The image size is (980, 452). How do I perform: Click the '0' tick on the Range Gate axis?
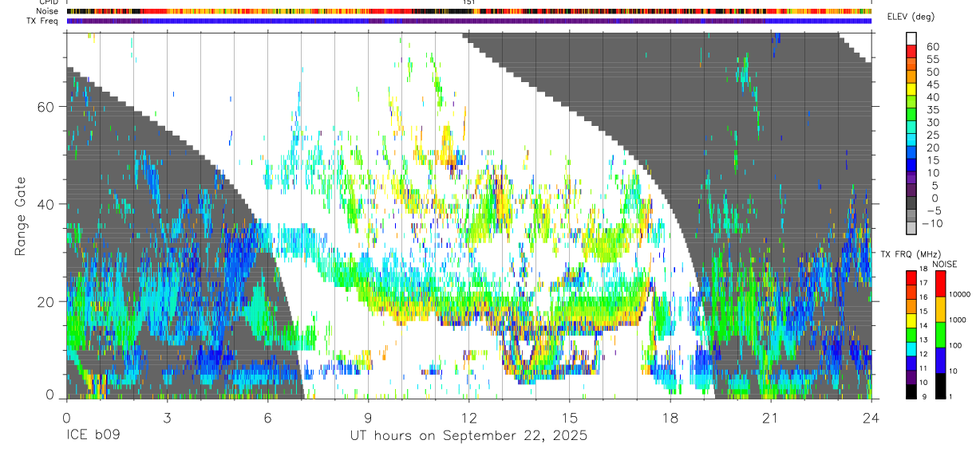(50, 395)
